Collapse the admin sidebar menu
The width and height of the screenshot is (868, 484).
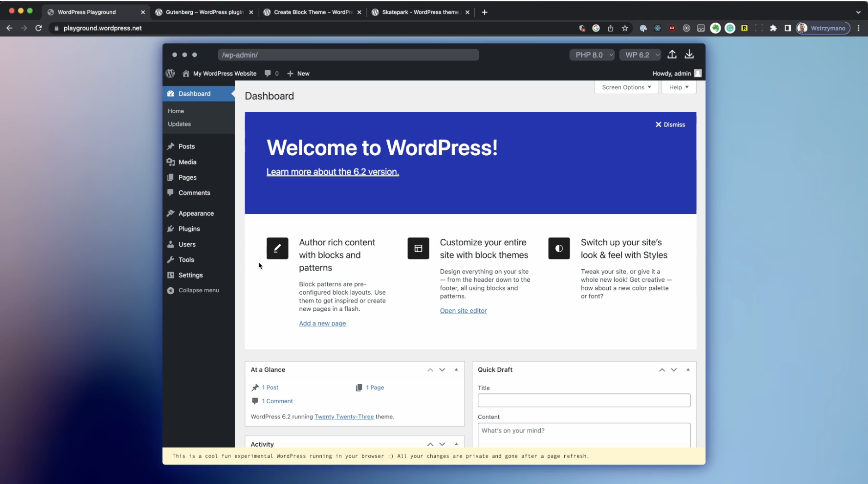pos(198,290)
